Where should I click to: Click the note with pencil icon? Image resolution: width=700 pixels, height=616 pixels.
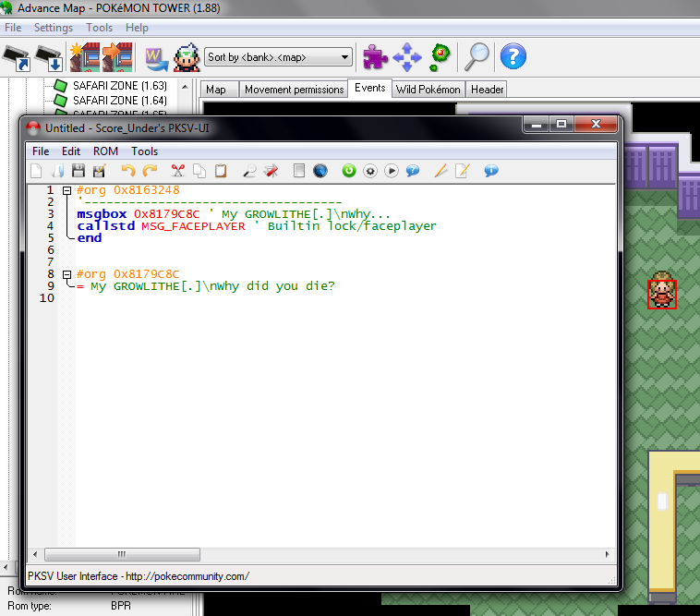(x=462, y=171)
